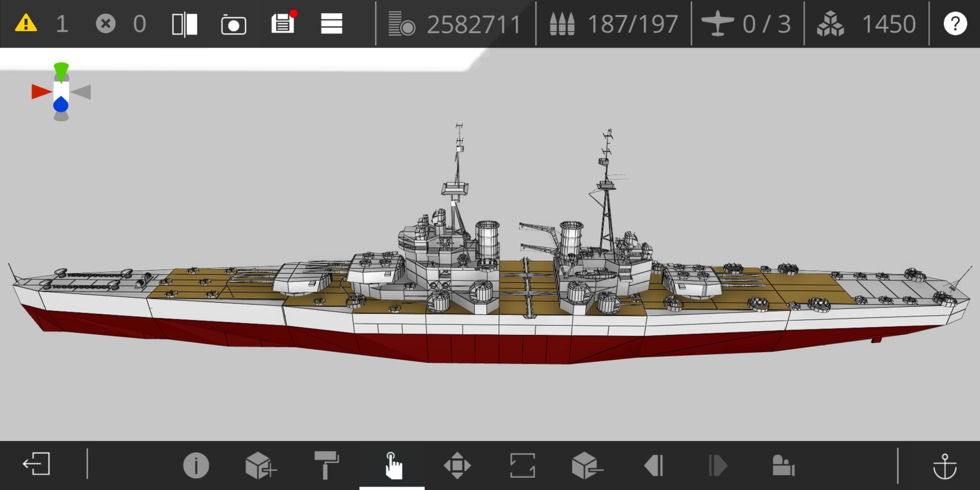The image size is (980, 490).
Task: Select the paint roller tool
Action: click(x=326, y=465)
